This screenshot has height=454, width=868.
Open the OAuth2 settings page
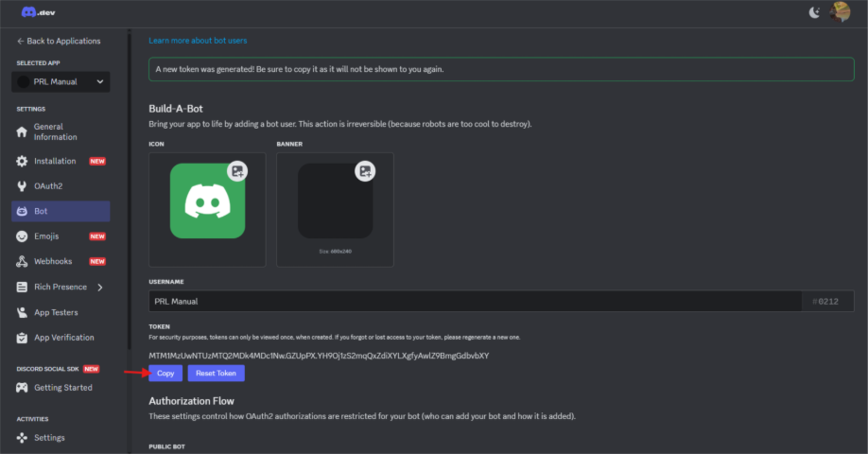point(48,186)
